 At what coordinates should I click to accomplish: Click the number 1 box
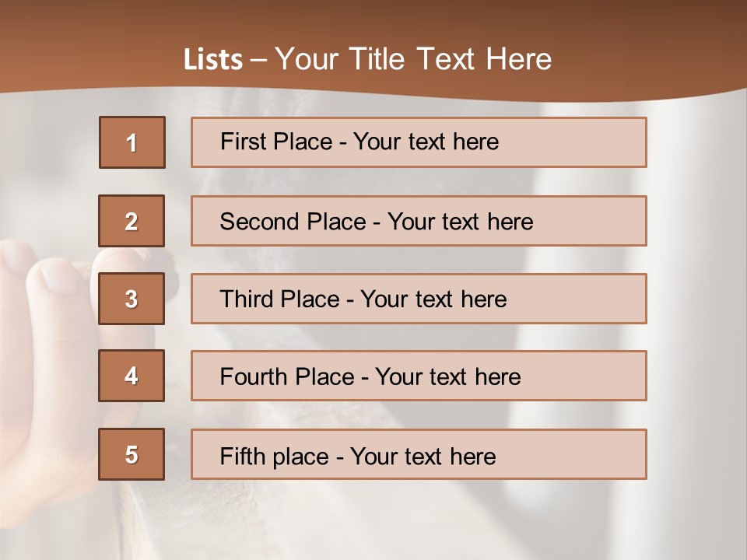132,142
